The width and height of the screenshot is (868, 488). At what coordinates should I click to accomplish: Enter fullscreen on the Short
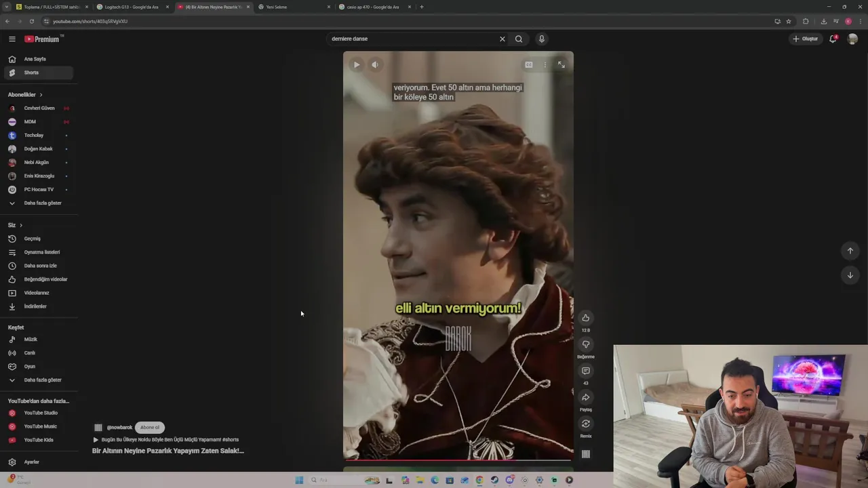pos(561,65)
